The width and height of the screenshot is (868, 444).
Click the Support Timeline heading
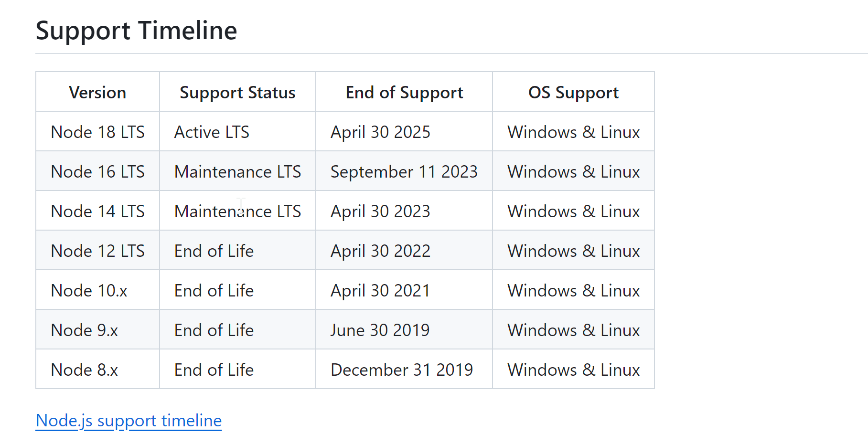[x=137, y=31]
